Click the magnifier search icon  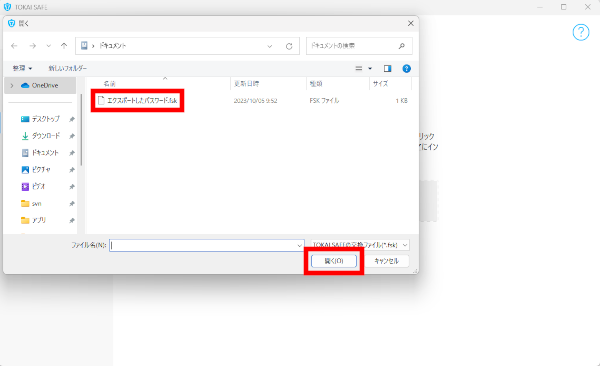click(401, 46)
